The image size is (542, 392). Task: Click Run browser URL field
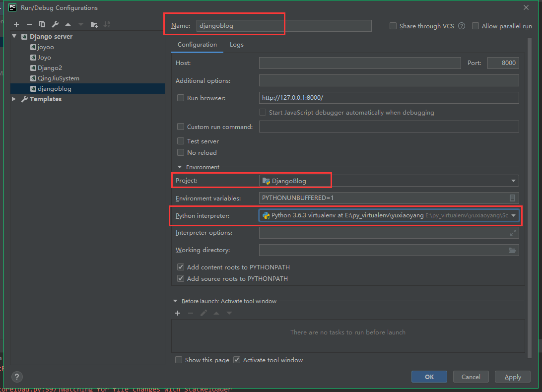tap(389, 97)
